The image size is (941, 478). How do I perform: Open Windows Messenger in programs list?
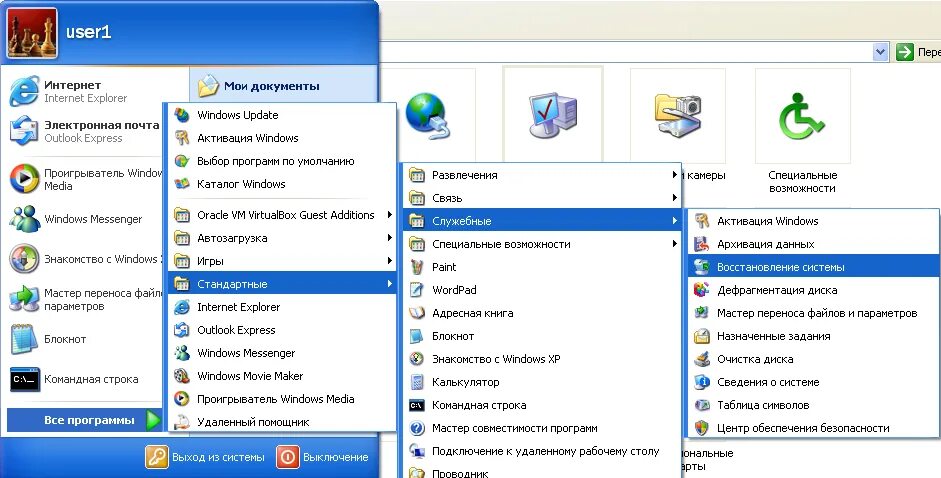pyautogui.click(x=282, y=352)
